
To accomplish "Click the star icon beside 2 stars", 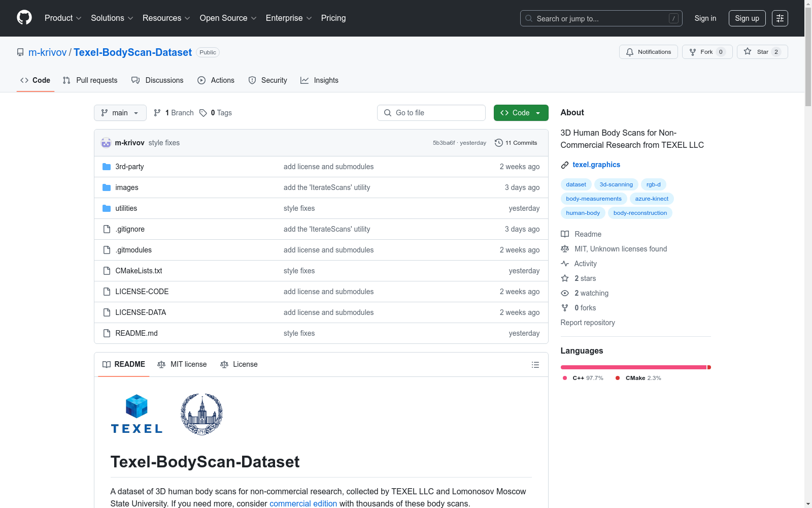I will click(565, 278).
